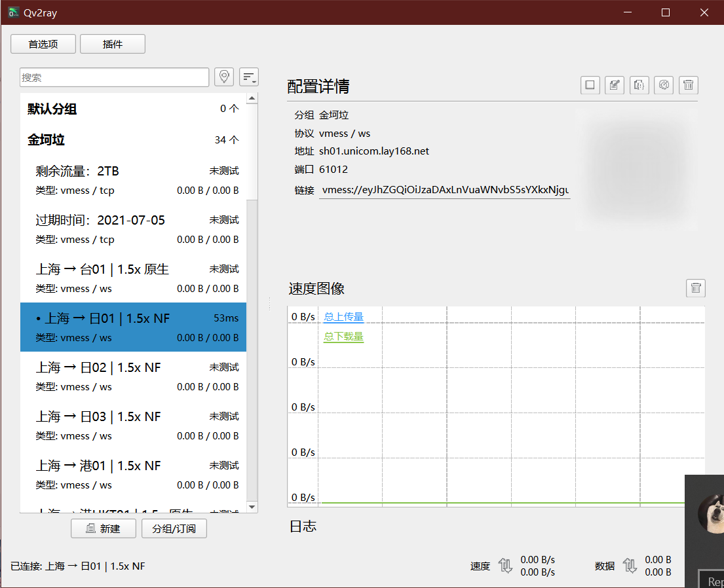Open the 插件 plugins button
This screenshot has height=588, width=724.
[x=113, y=44]
